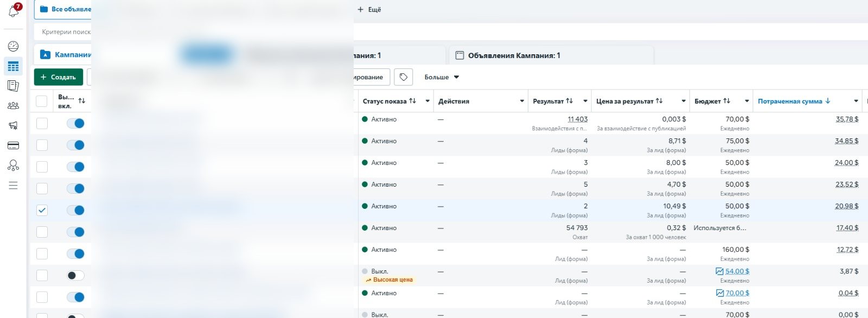Select the campaigns table icon in sidebar
This screenshot has height=318, width=868.
point(14,66)
